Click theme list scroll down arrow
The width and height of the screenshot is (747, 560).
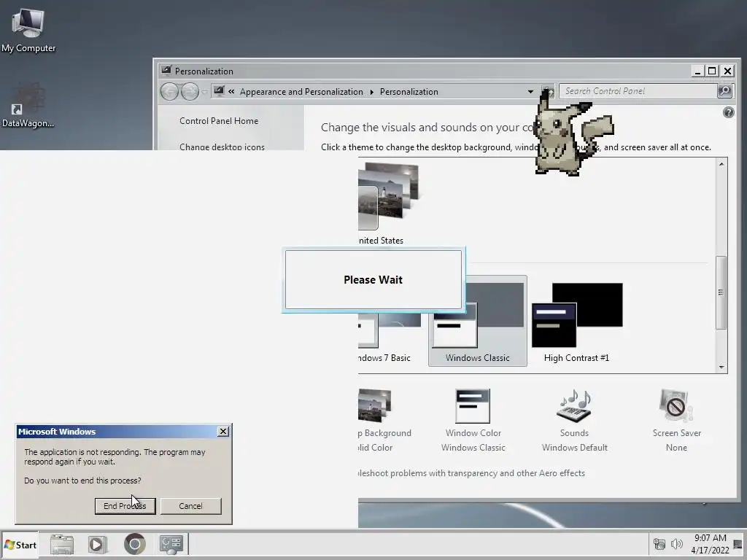tap(721, 367)
